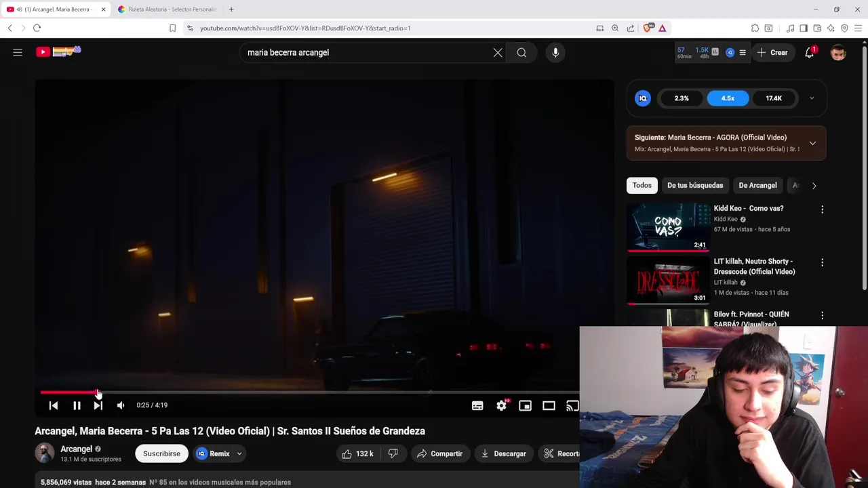
Task: Open options for LIT killah Dresscode
Action: pyautogui.click(x=822, y=262)
